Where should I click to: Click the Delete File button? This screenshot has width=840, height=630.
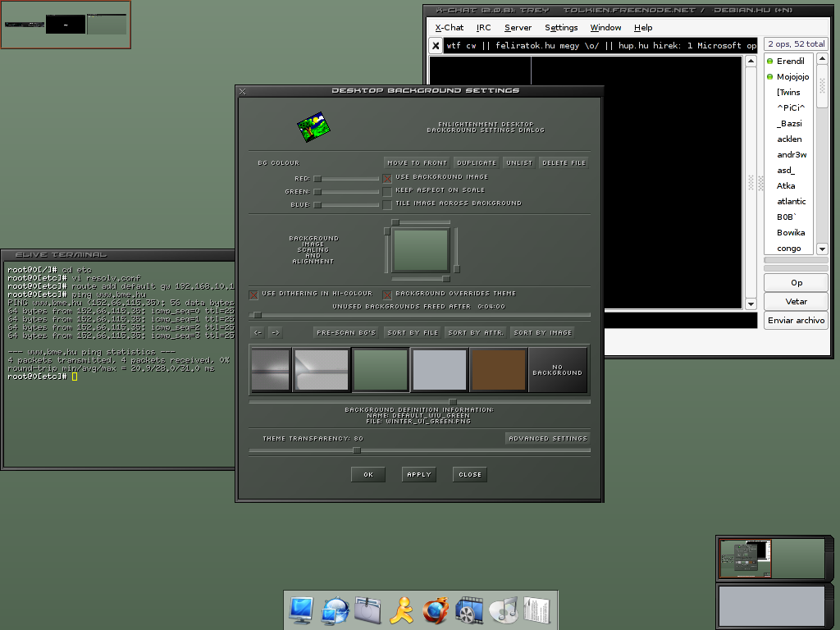point(564,163)
